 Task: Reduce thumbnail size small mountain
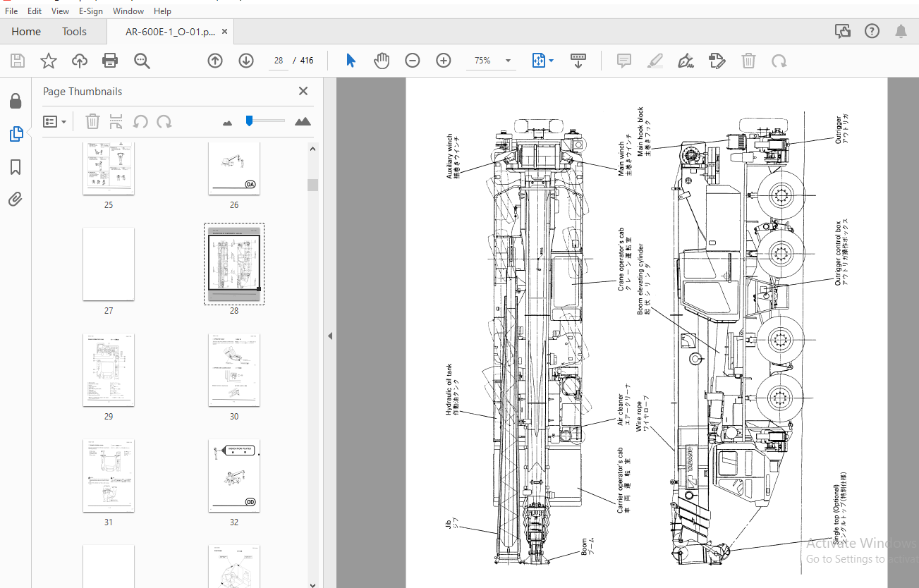227,123
